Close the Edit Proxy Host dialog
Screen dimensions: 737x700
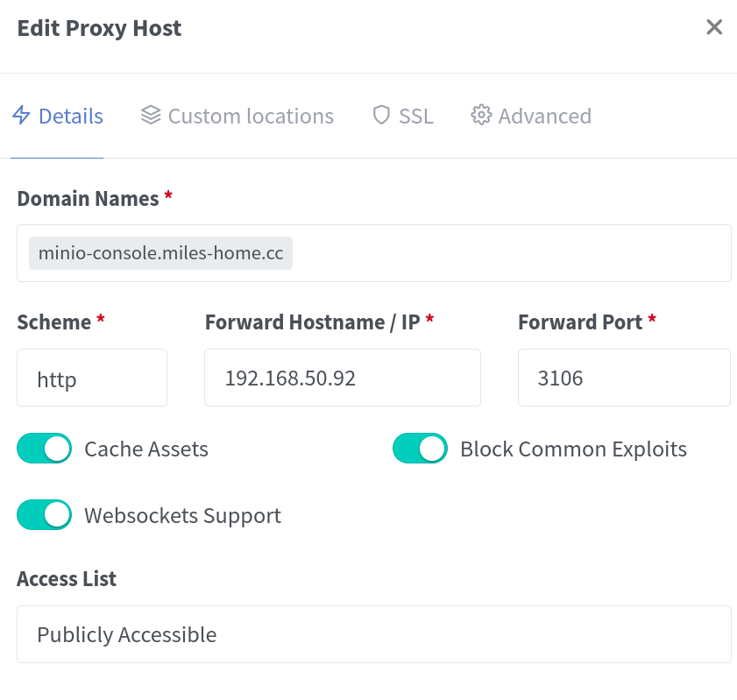tap(714, 27)
